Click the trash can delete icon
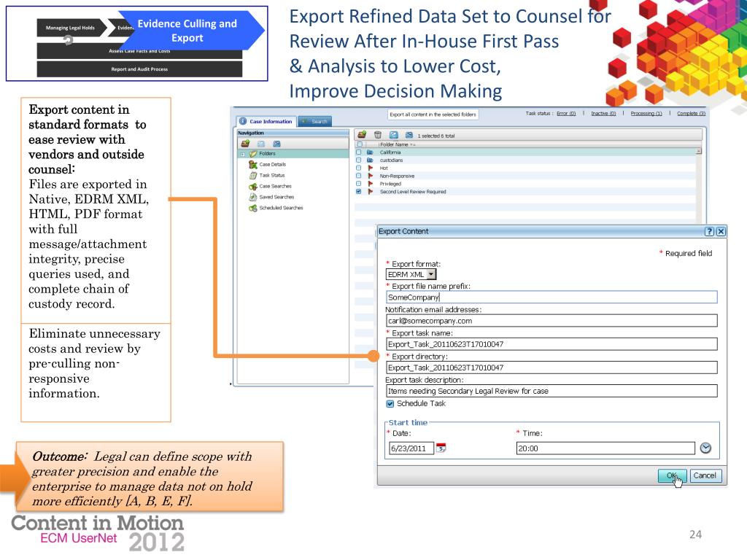 378,135
